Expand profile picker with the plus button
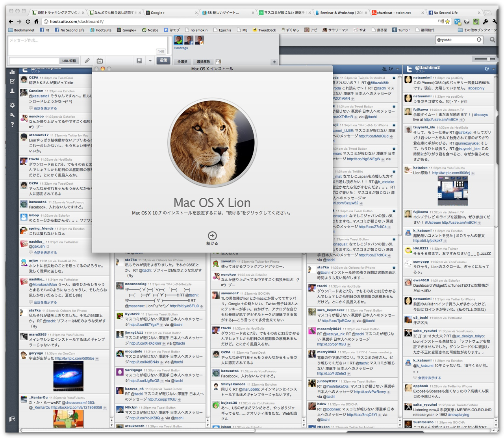Screen dimensions: 504x438 click(x=274, y=61)
